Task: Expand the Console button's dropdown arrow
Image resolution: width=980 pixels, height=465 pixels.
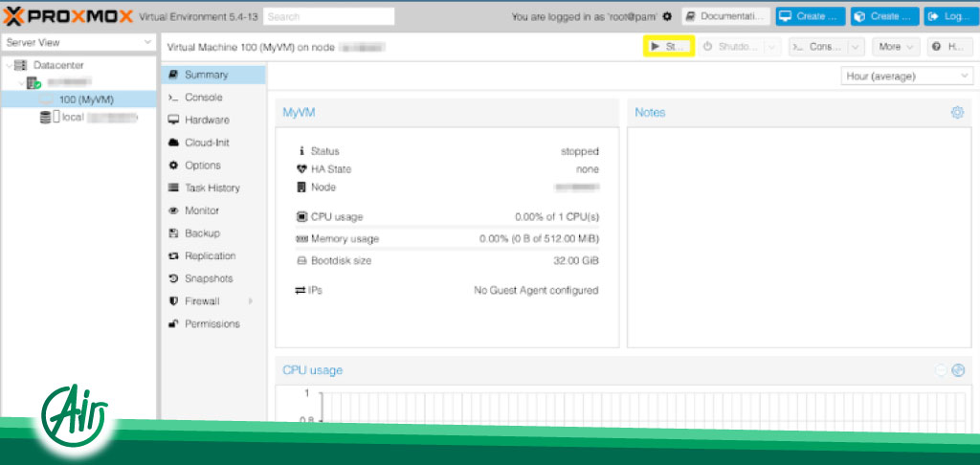Action: (x=856, y=46)
